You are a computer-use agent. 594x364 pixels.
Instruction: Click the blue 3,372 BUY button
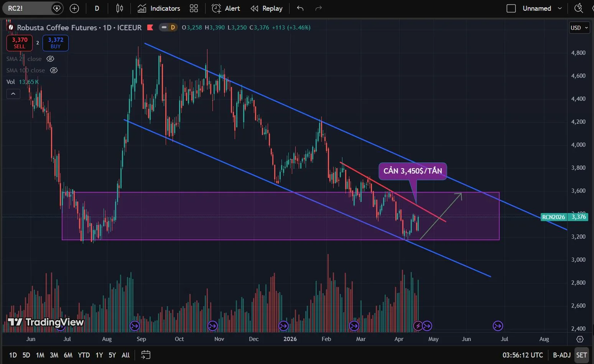(x=56, y=43)
